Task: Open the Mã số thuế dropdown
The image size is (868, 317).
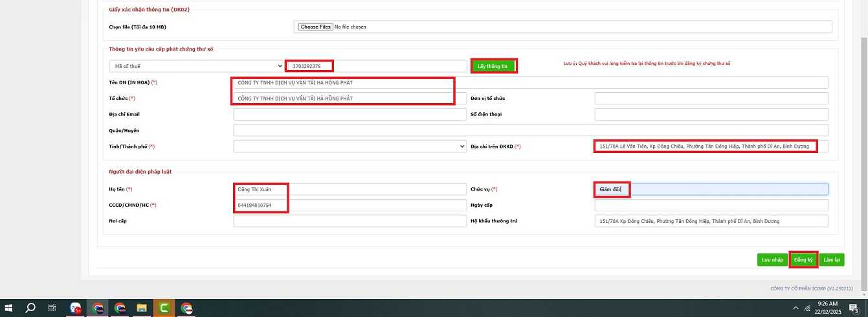Action: click(x=197, y=65)
